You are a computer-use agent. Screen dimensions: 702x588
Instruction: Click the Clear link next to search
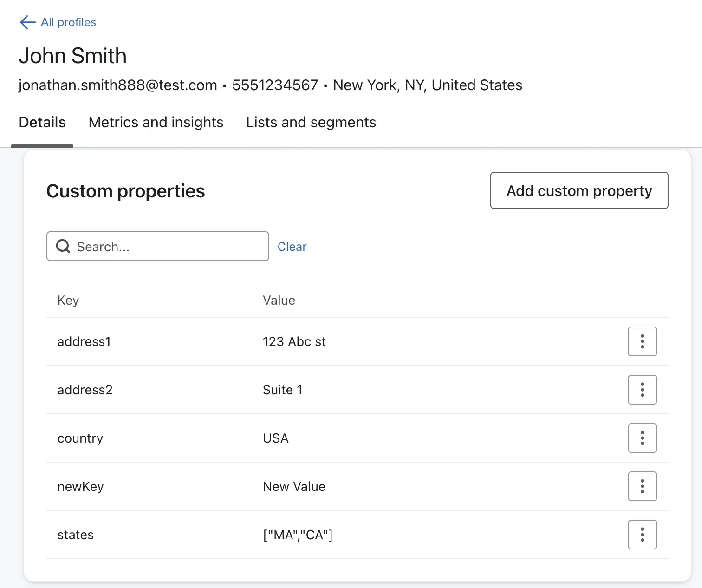pos(292,247)
